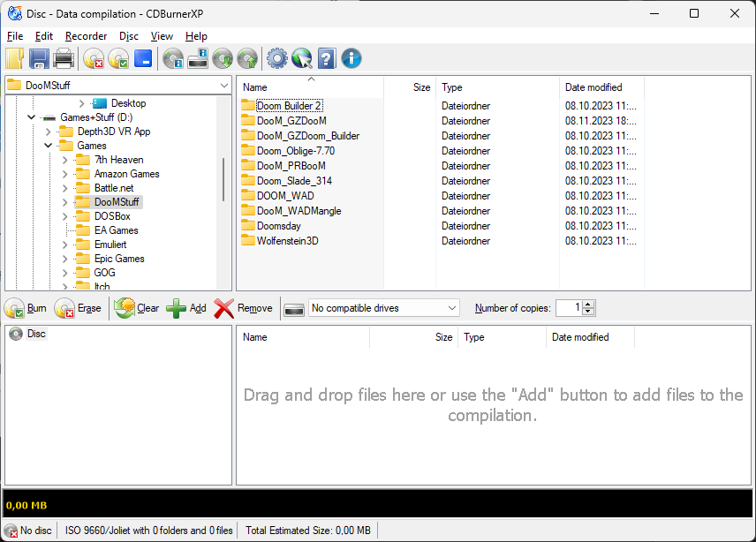756x542 pixels.
Task: Select the DooM_GZDooM folder
Action: point(291,120)
